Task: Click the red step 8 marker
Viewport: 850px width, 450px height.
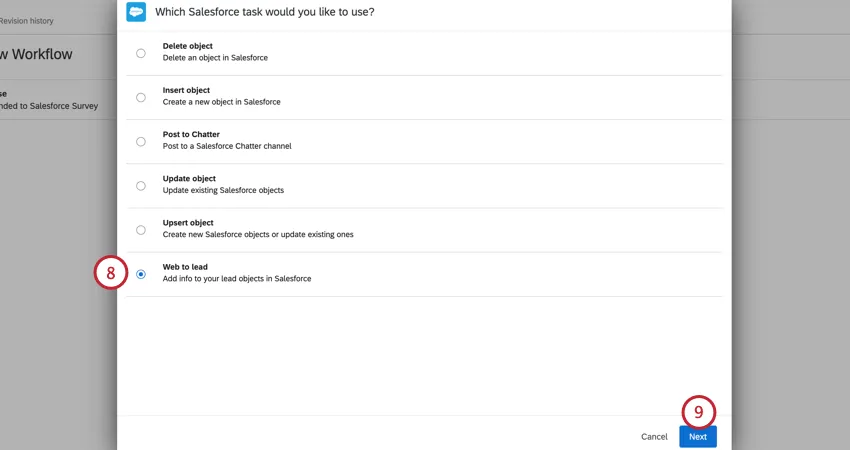Action: coord(111,273)
